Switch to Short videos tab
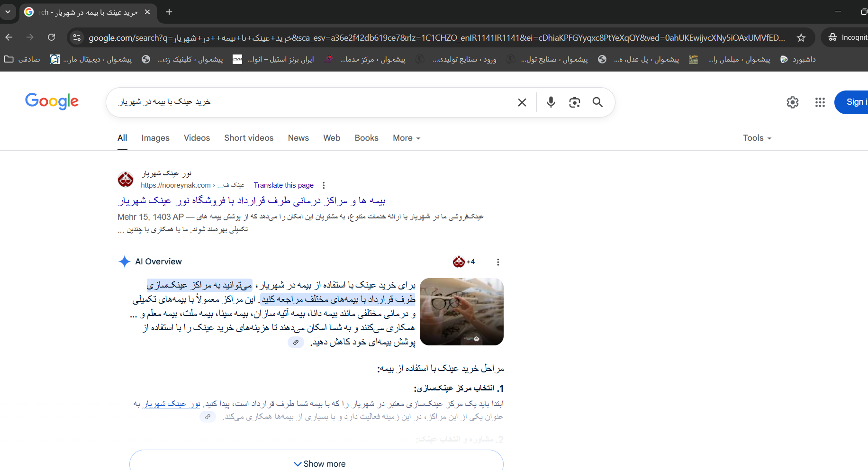 point(249,138)
